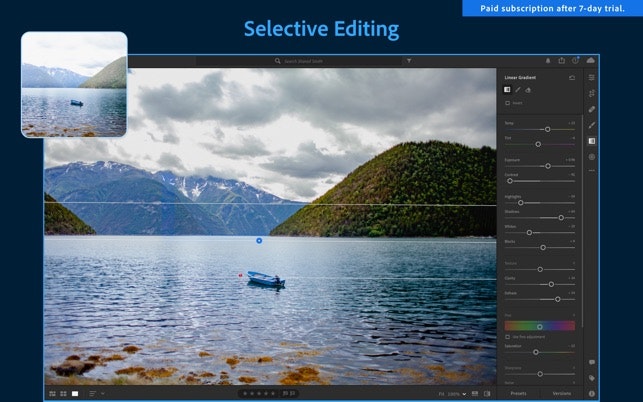Click the Contrast slider handle
This screenshot has width=643, height=402.
[x=510, y=181]
